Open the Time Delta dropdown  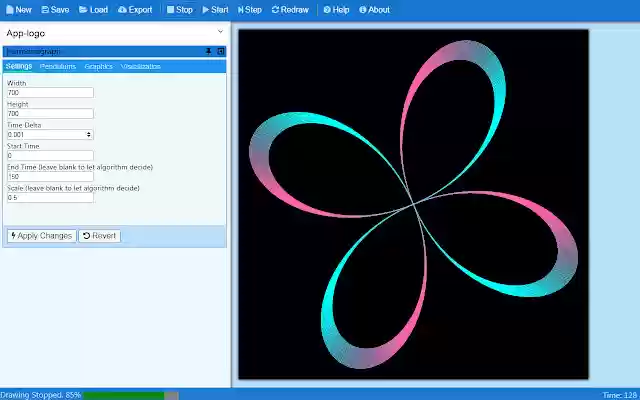tap(50, 134)
